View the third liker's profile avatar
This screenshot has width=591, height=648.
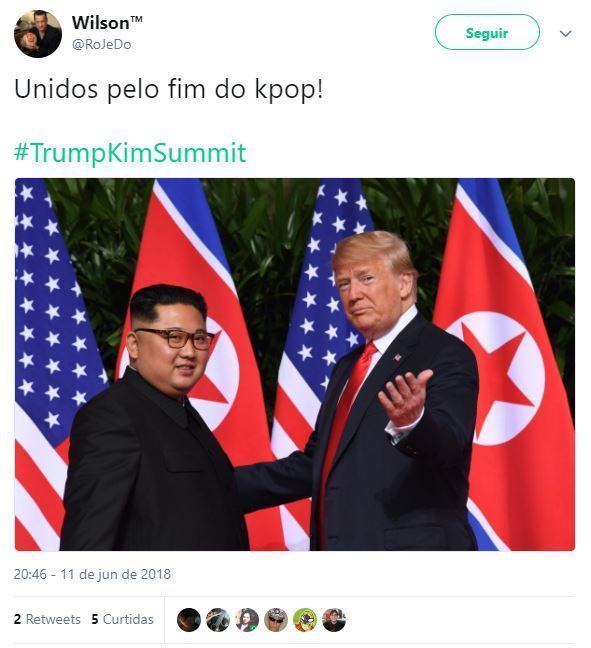click(247, 620)
